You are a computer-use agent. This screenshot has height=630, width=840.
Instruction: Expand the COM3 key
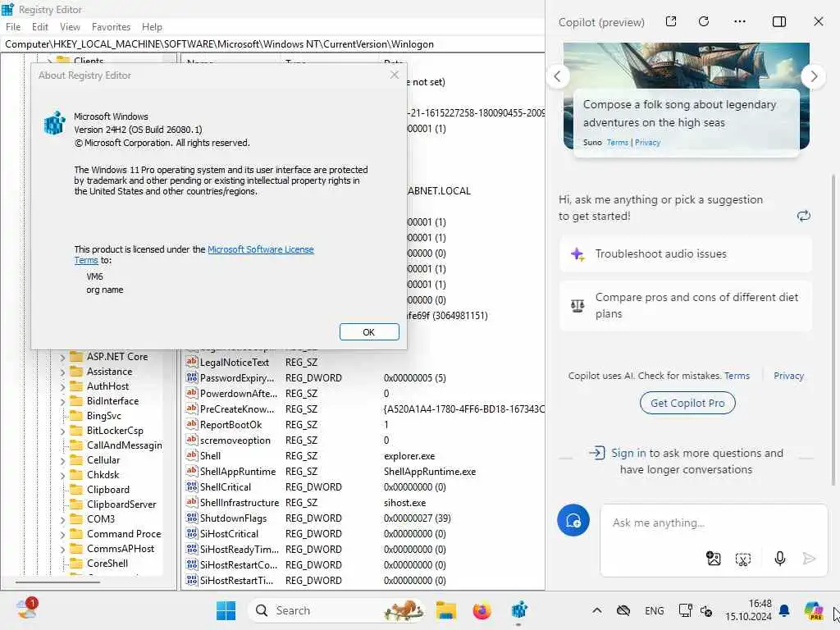click(62, 519)
